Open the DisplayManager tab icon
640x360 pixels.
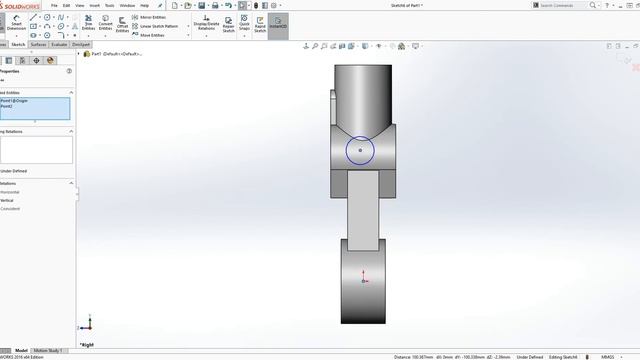(x=50, y=60)
